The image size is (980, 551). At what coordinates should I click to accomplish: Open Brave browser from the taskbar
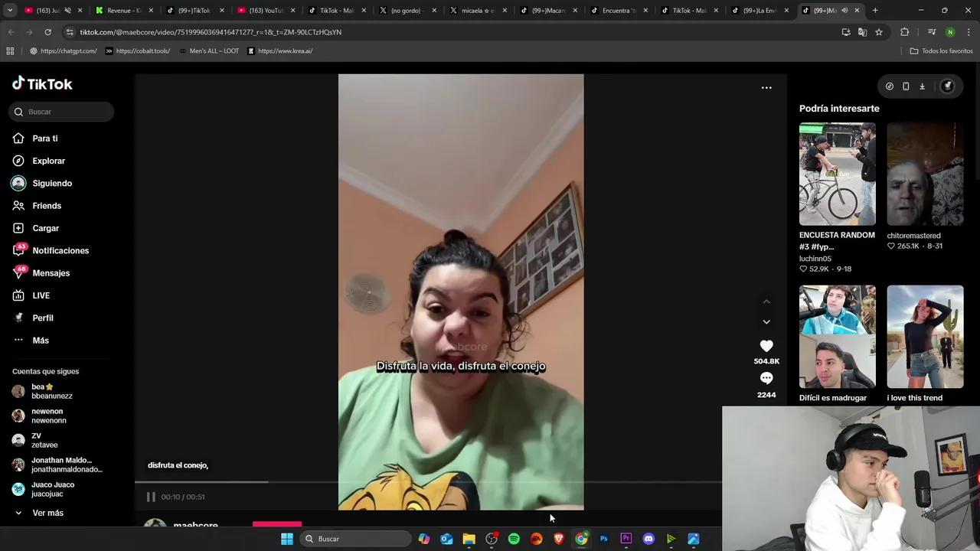559,539
